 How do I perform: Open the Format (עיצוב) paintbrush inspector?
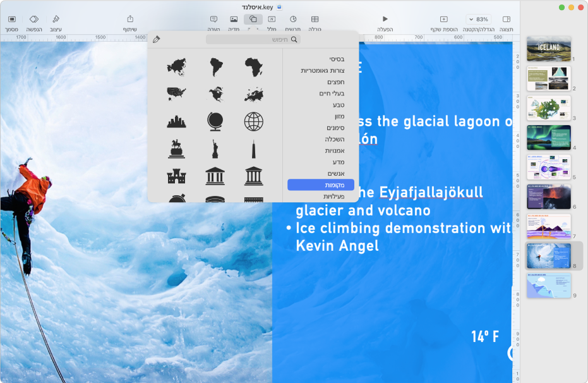click(x=56, y=19)
